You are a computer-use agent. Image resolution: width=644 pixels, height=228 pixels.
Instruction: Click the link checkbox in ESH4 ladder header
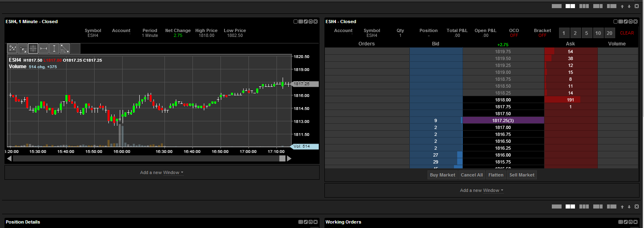point(616,22)
